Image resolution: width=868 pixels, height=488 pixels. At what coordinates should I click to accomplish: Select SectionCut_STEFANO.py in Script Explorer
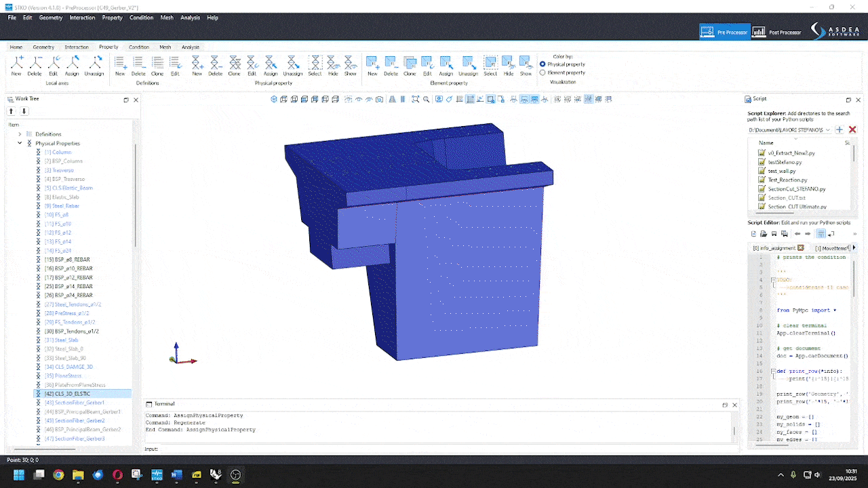[x=796, y=188]
